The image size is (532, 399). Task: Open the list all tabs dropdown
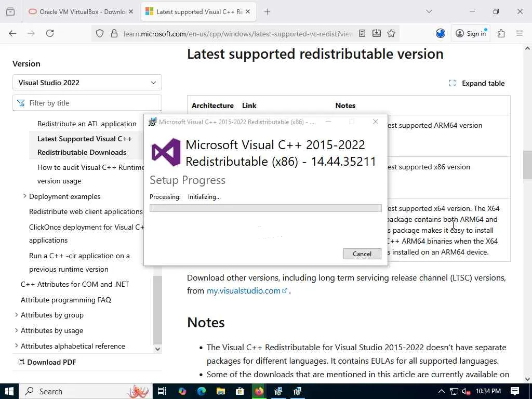point(429,12)
